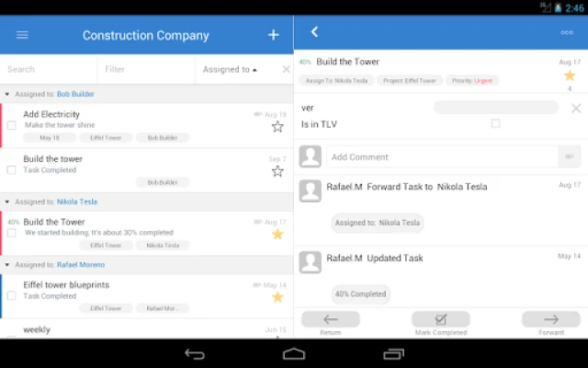
Task: Click Bob Builder tag on Add Electricity
Action: coord(163,138)
